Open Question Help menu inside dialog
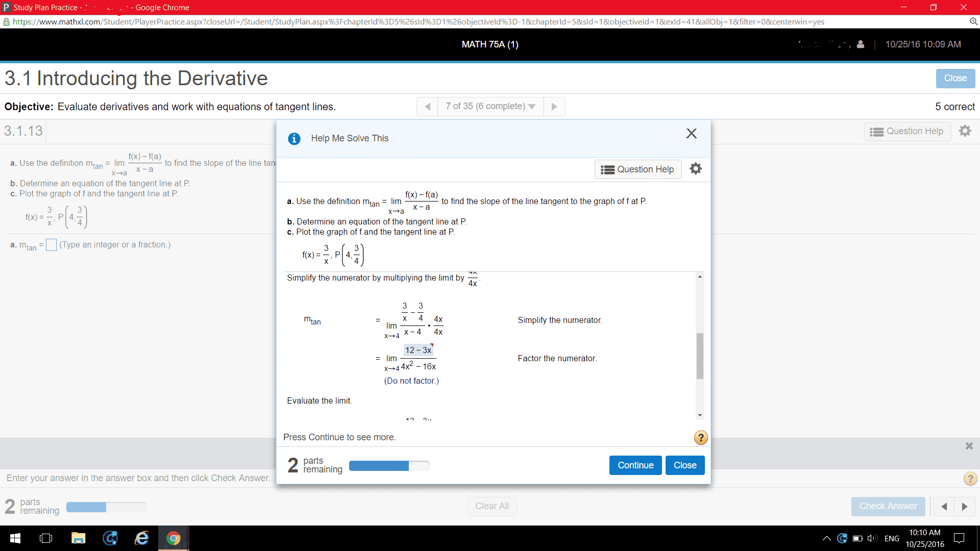Viewport: 980px width, 551px height. pos(638,169)
